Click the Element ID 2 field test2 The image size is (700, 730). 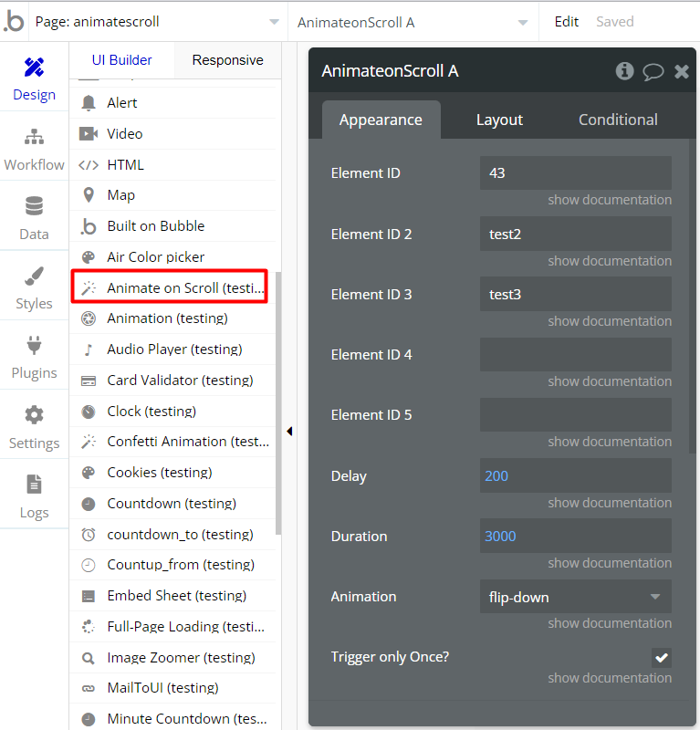tap(576, 234)
